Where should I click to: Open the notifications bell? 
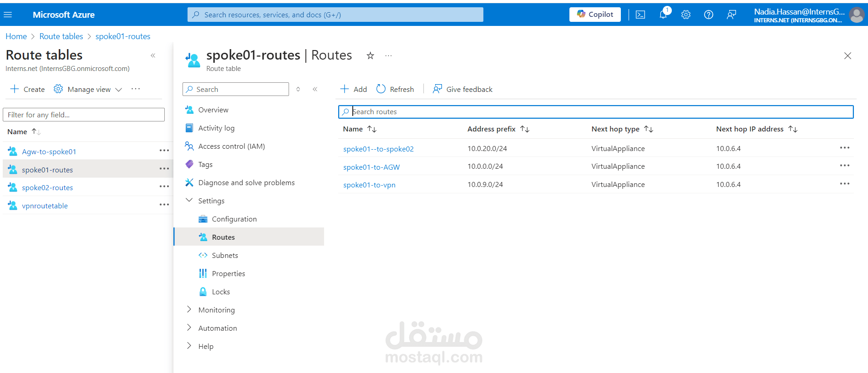pos(664,15)
